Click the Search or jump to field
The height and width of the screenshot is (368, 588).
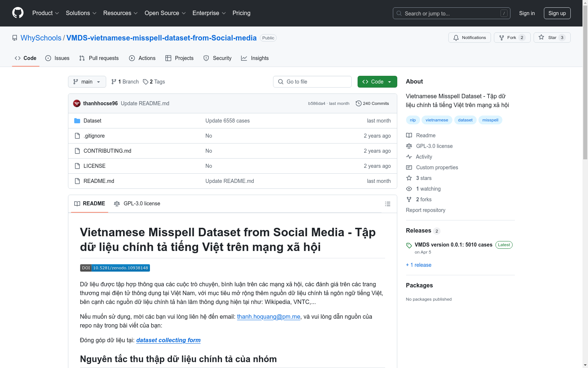coord(452,13)
